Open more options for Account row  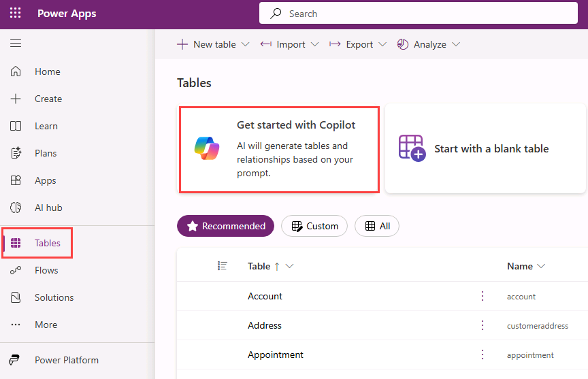pos(483,296)
